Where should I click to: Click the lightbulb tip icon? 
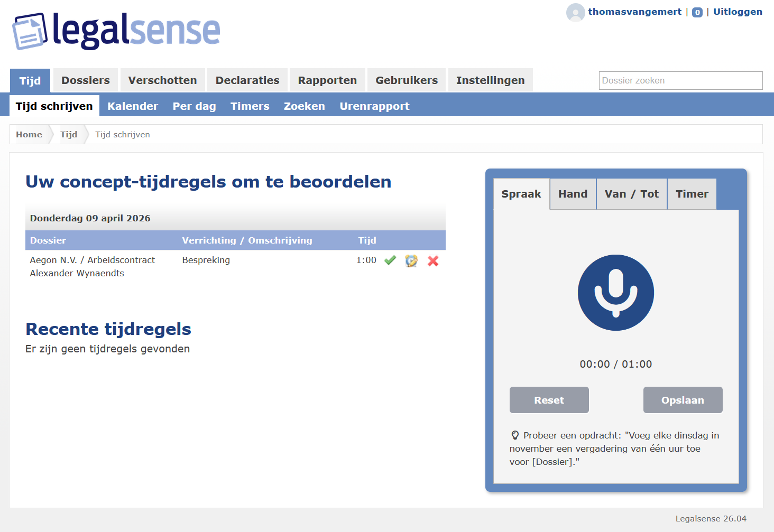point(515,435)
